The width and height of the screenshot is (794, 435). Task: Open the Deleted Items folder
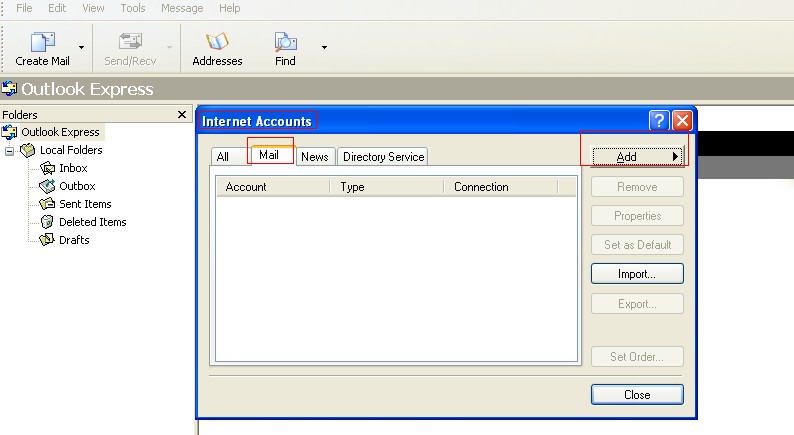point(91,222)
